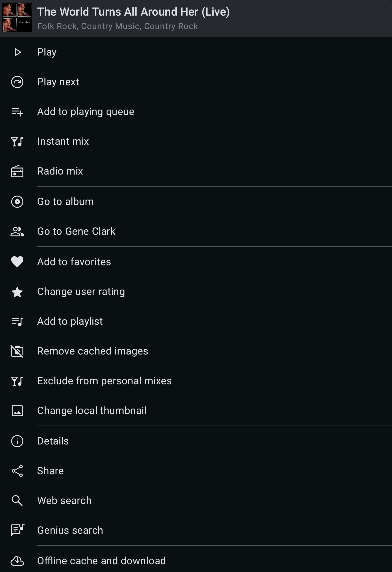The width and height of the screenshot is (392, 572).
Task: Click the song title in the header
Action: [134, 12]
